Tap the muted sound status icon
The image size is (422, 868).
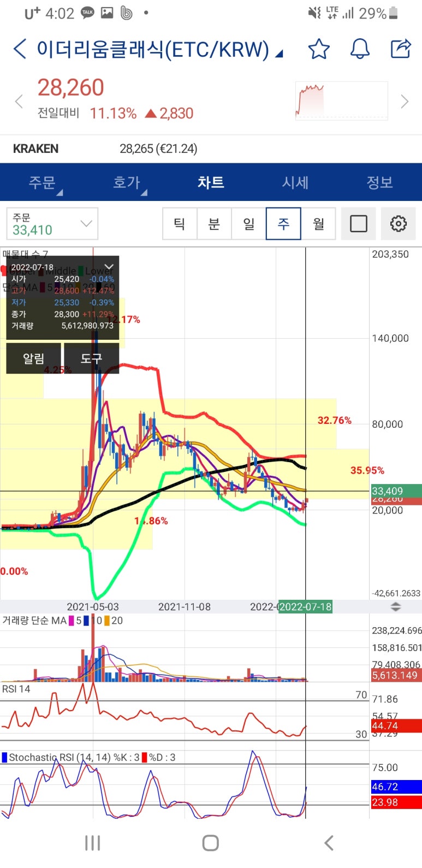click(x=314, y=13)
